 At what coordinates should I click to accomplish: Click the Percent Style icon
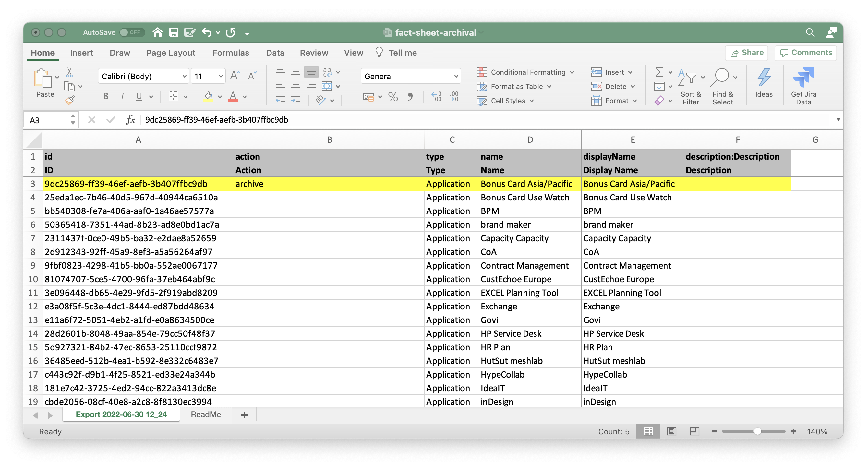point(392,97)
